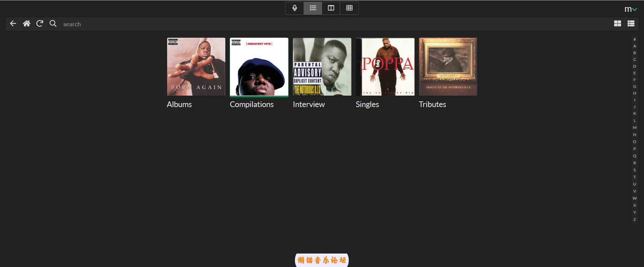Jump to letter K in alphabet index
Image resolution: width=644 pixels, height=267 pixels.
click(635, 113)
